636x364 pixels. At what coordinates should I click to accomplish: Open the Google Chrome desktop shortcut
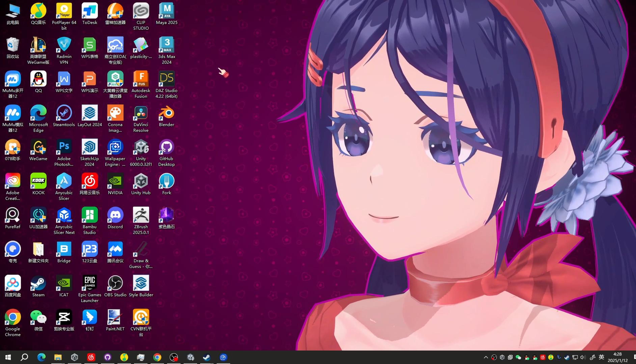pos(13,323)
